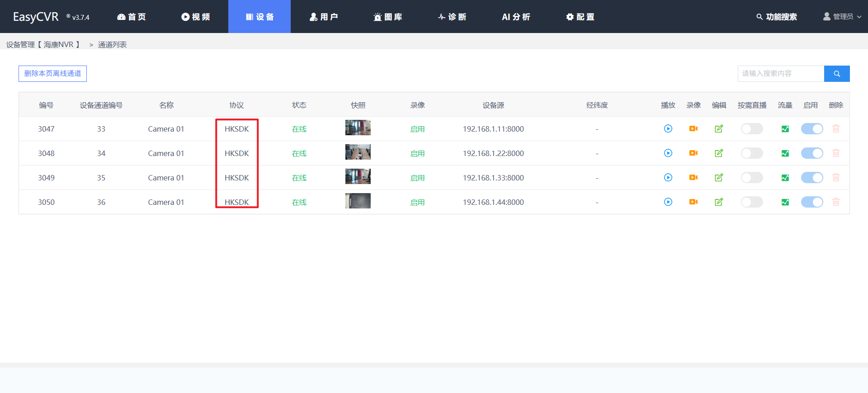Disable the enabled switch for channel 3048
This screenshot has width=868, height=393.
click(811, 153)
